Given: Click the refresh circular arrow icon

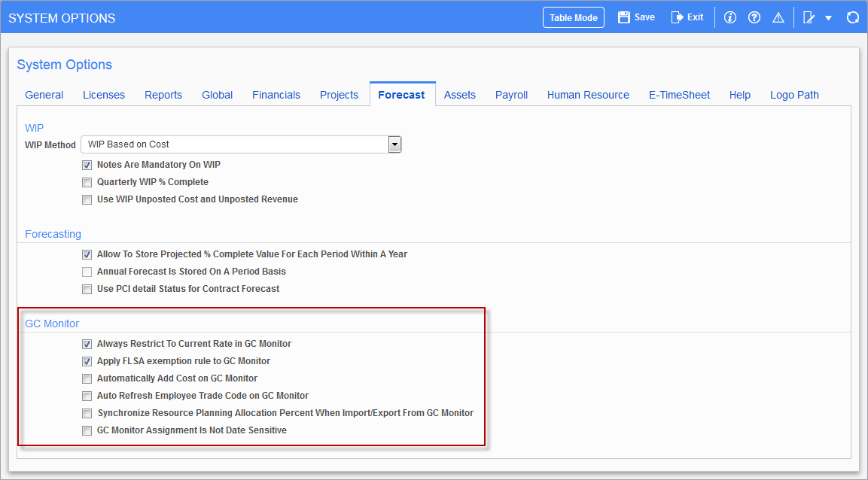Looking at the screenshot, I should [852, 18].
